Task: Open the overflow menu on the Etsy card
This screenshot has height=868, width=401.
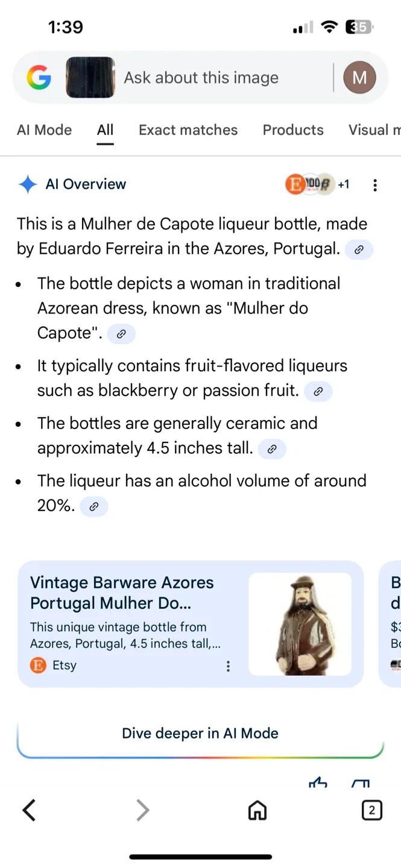Action: point(228,666)
